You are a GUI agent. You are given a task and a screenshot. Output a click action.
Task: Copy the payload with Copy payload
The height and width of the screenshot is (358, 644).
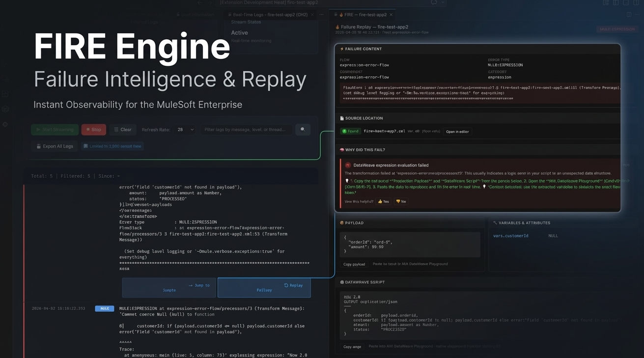pos(354,264)
